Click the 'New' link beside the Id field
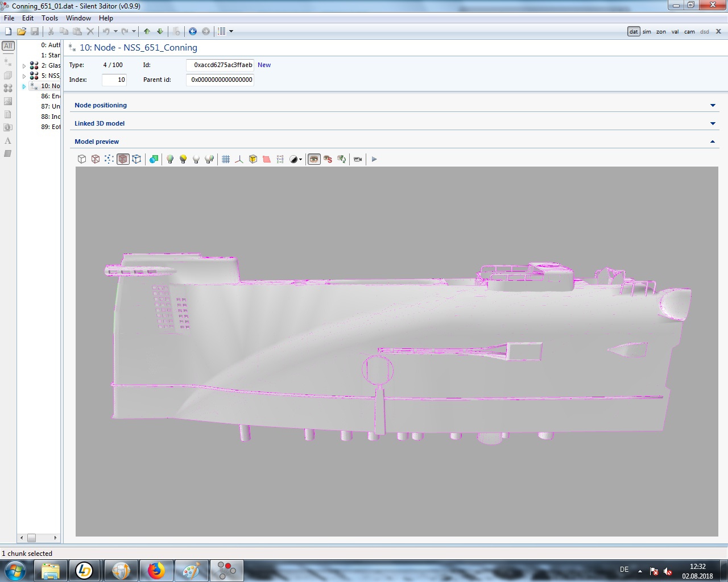 point(264,65)
